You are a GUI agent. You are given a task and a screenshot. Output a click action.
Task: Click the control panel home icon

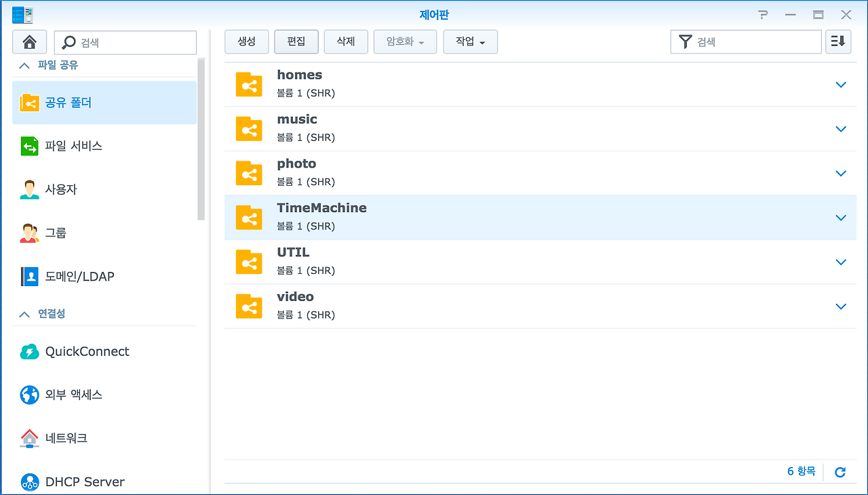[29, 41]
